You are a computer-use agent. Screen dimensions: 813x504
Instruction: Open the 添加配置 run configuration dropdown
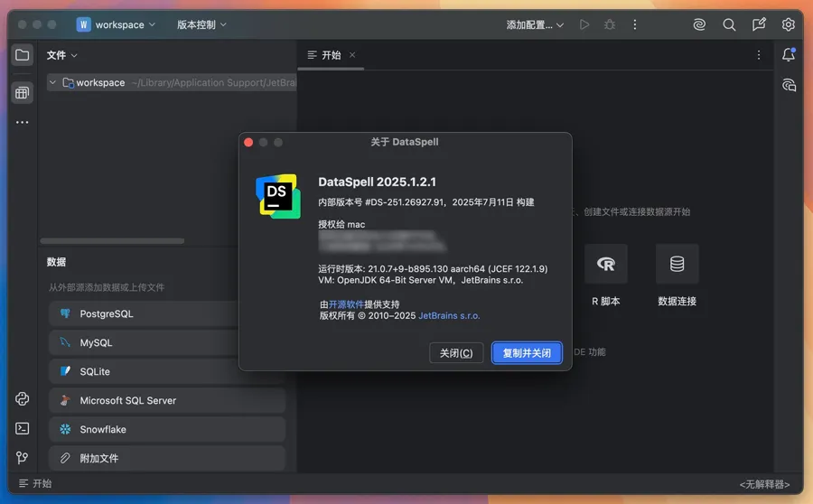535,25
